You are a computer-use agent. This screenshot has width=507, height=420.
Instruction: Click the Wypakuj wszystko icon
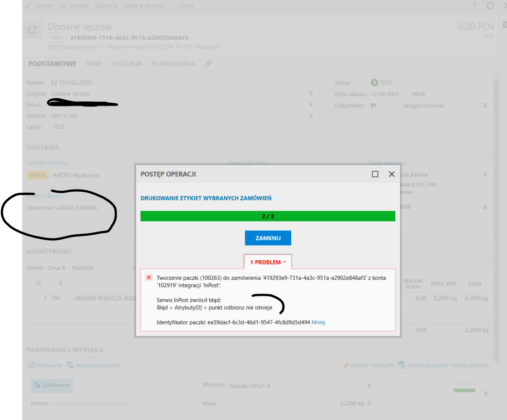(x=70, y=365)
